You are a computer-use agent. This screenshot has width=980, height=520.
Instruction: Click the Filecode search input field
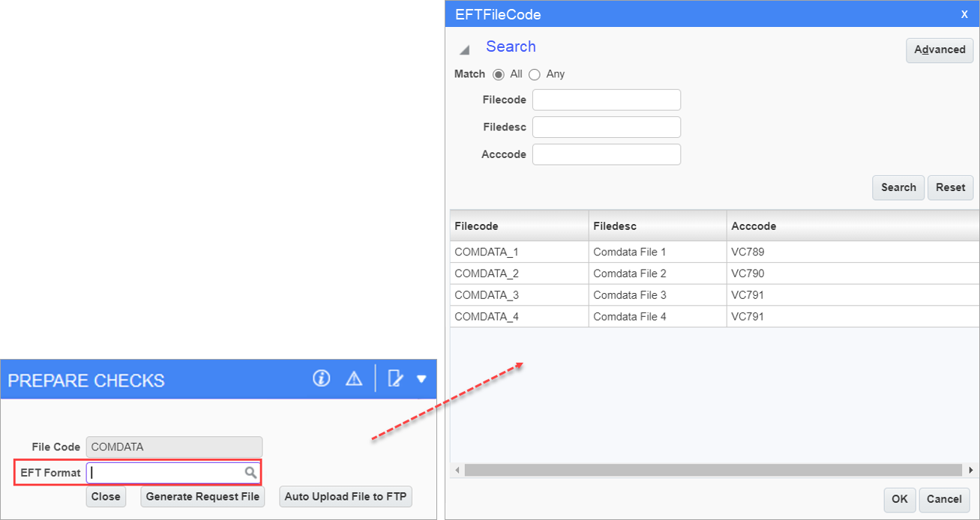pyautogui.click(x=606, y=100)
